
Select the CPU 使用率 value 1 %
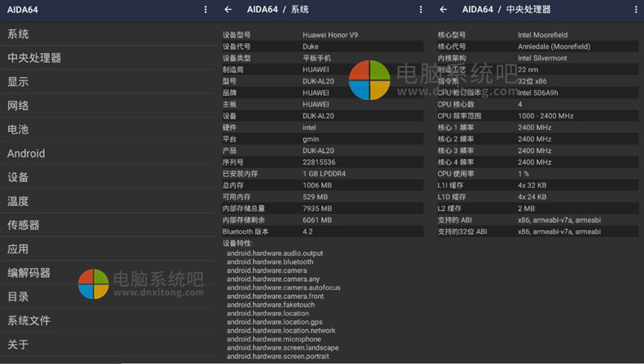pyautogui.click(x=524, y=174)
